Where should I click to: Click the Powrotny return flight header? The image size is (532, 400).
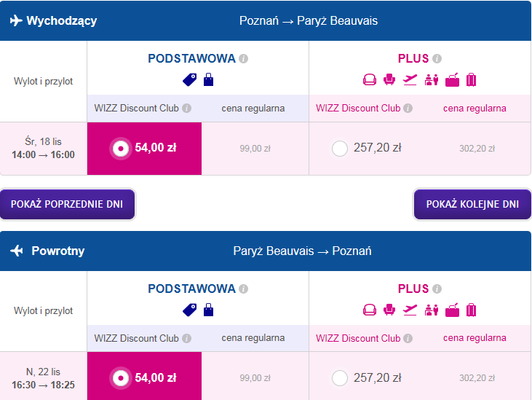(x=266, y=251)
